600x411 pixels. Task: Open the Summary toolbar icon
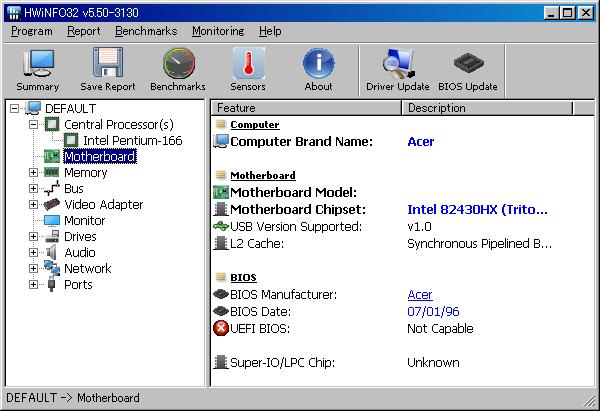(38, 64)
